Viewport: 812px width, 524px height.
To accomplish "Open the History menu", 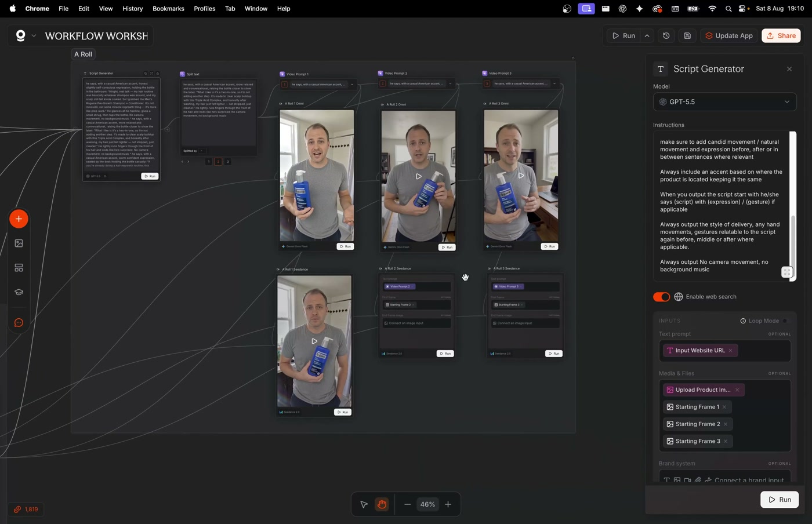I will [132, 9].
